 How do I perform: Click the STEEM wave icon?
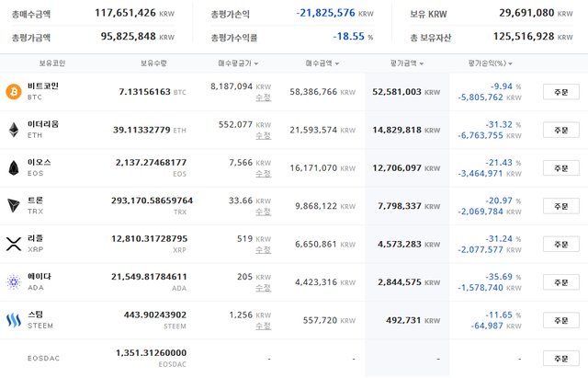click(14, 320)
